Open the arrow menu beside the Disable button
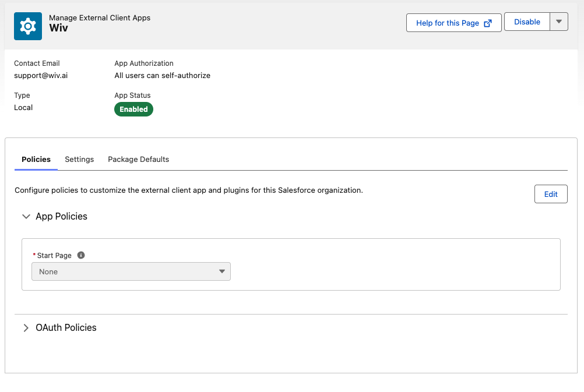584x392 pixels. pos(558,22)
